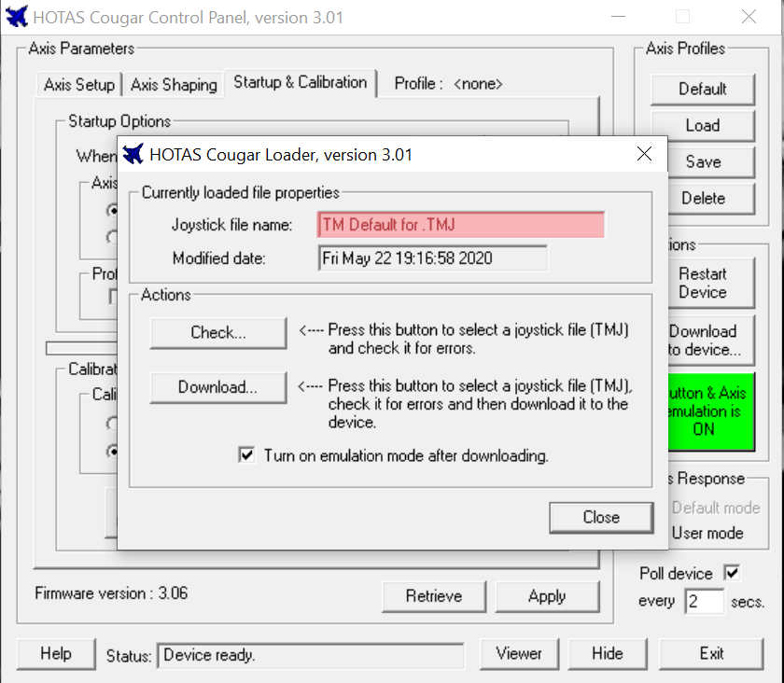Click the Default axis profile button
The image size is (784, 683).
click(702, 89)
